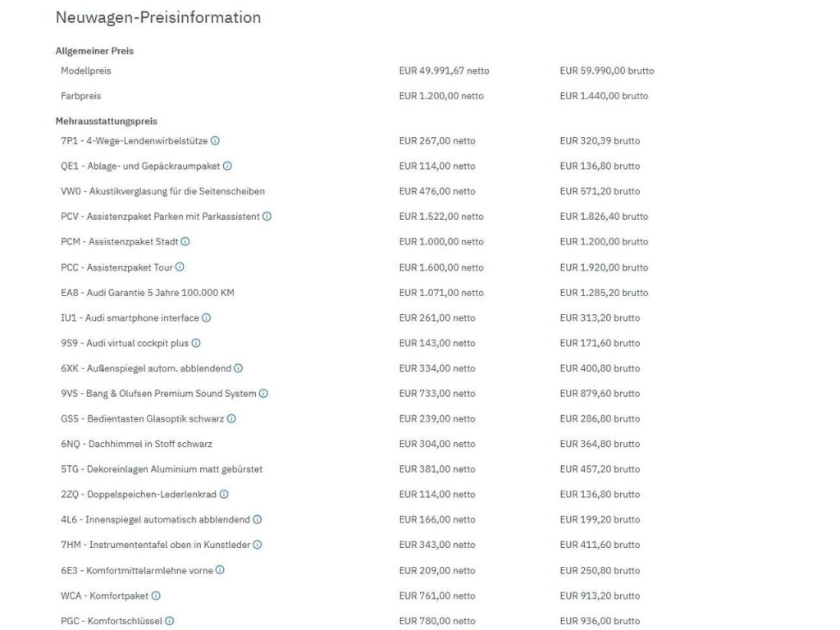Click EA8 Audi Garantie 5 Jahre entry
Image resolution: width=840 pixels, height=630 pixels.
tap(148, 293)
